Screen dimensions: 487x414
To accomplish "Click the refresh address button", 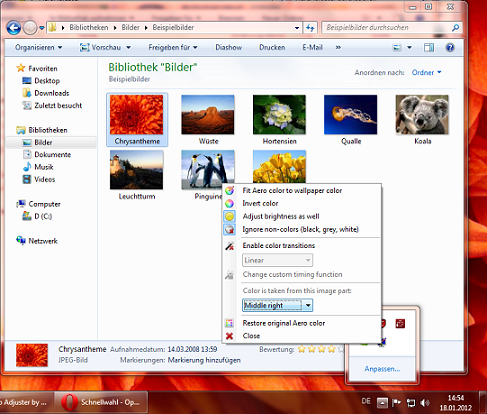I will 310,28.
